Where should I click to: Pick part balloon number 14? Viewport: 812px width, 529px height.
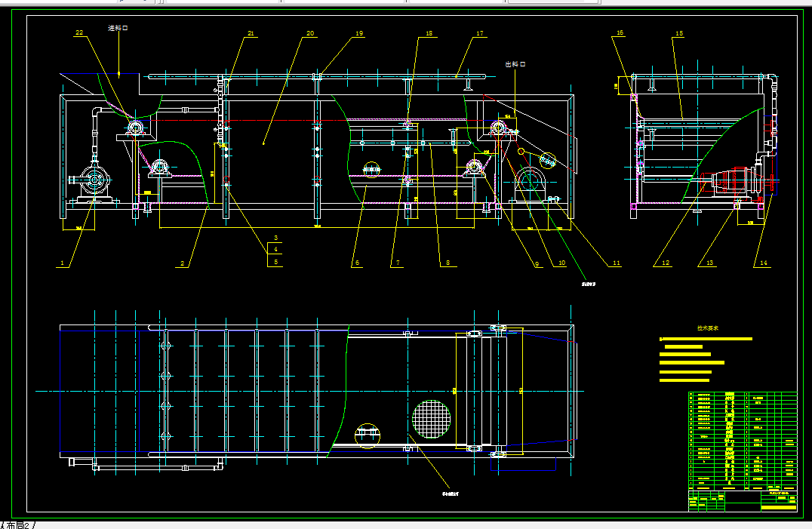pyautogui.click(x=763, y=263)
